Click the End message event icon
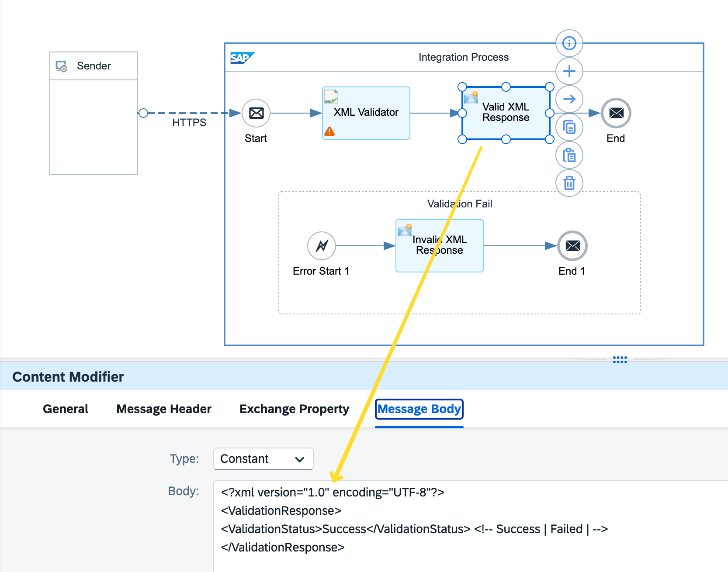This screenshot has height=572, width=728. (616, 113)
